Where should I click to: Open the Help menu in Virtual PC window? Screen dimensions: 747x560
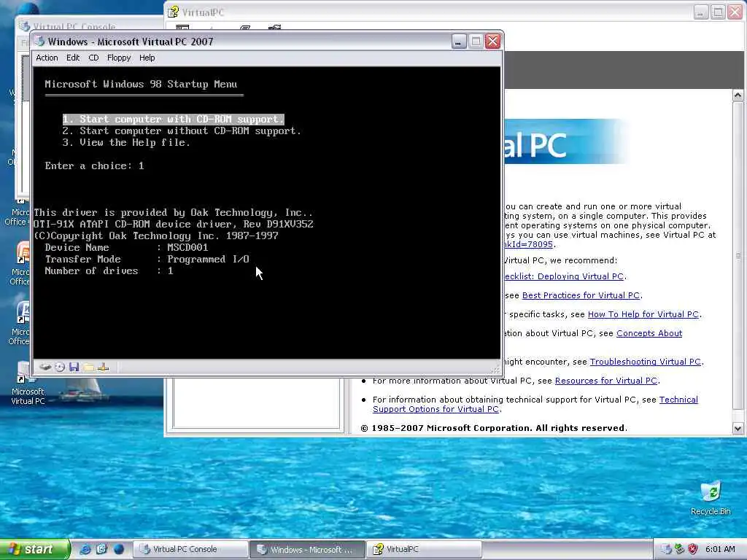147,58
